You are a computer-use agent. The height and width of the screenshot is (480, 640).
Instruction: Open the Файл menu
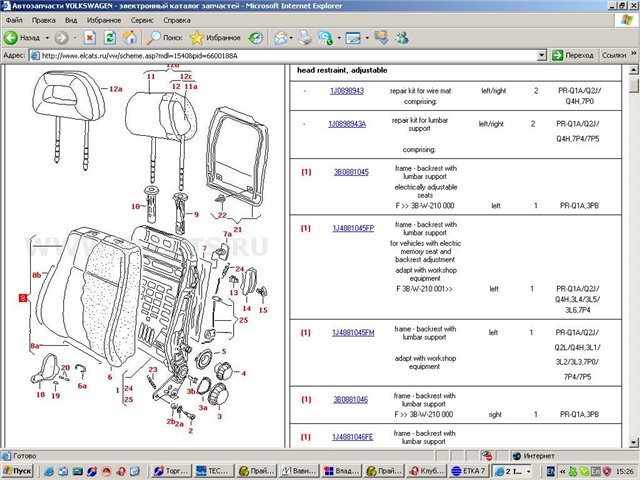point(14,20)
